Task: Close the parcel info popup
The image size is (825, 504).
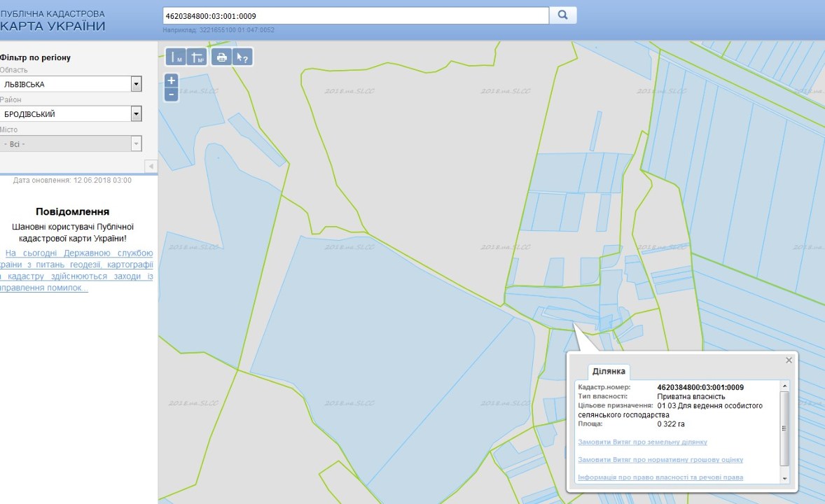Action: pyautogui.click(x=789, y=360)
